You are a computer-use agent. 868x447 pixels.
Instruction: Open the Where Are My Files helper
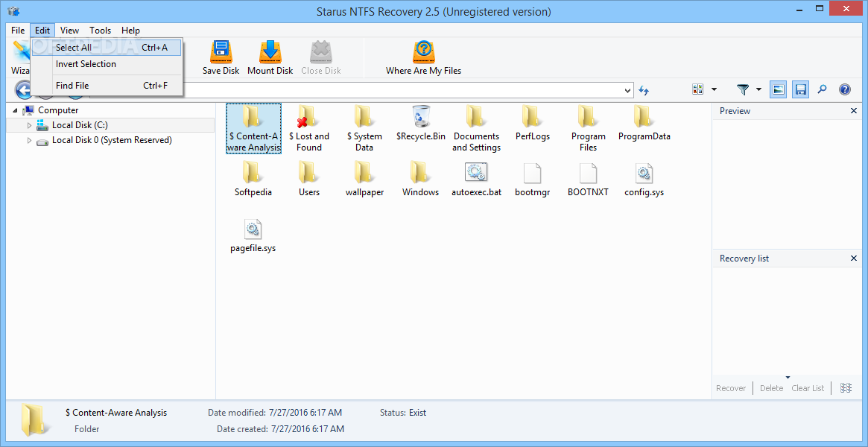tap(423, 57)
